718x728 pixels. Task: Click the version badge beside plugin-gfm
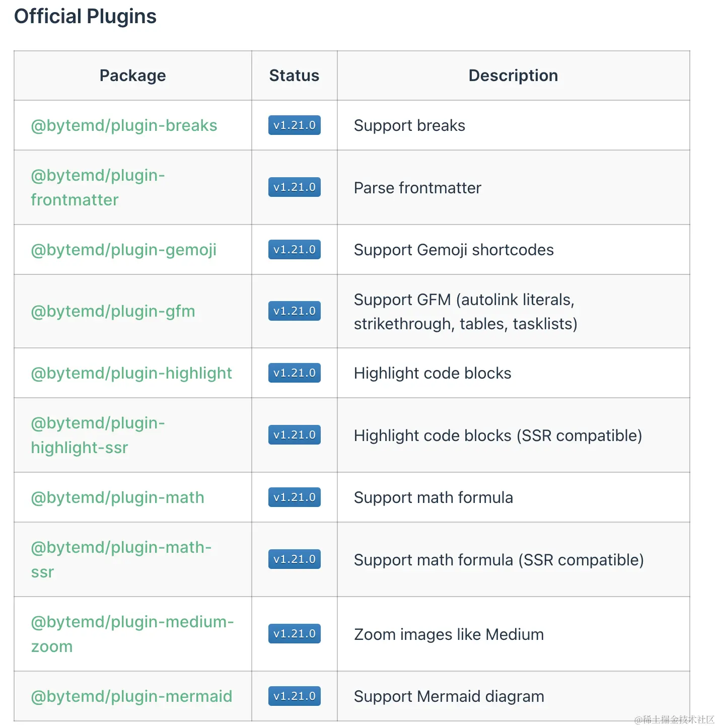tap(294, 311)
